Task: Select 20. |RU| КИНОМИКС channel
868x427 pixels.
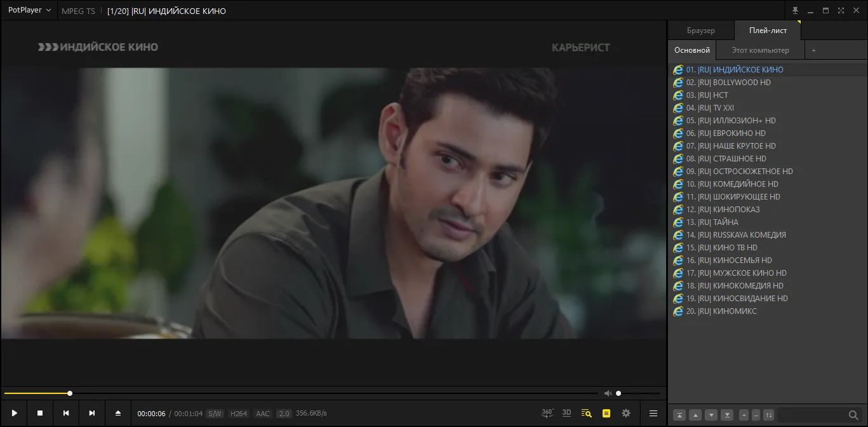Action: (768, 311)
